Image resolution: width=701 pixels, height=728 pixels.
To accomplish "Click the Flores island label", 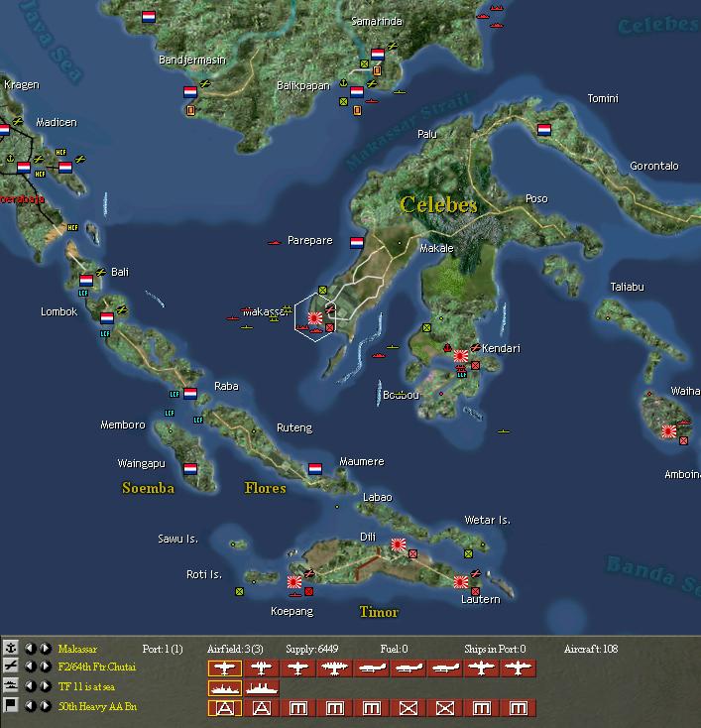I will pos(266,488).
